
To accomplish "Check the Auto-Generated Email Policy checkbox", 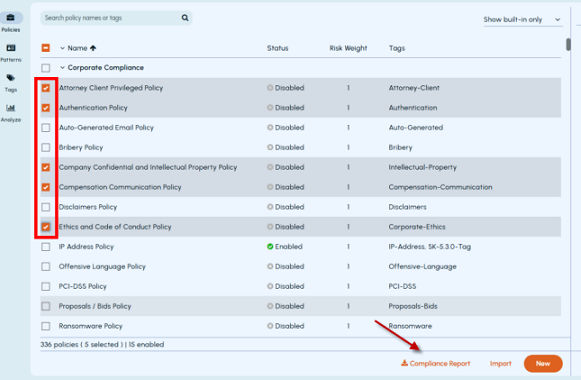I will coord(46,128).
